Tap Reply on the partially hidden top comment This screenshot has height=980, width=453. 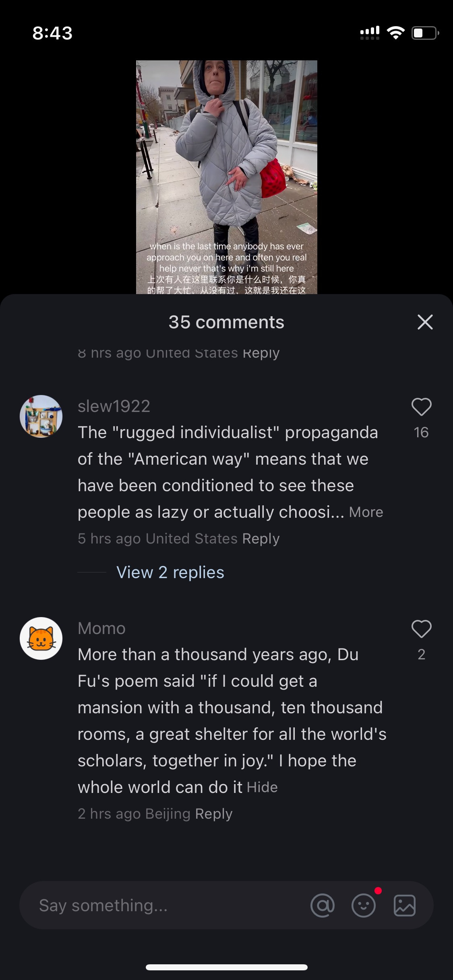click(261, 353)
